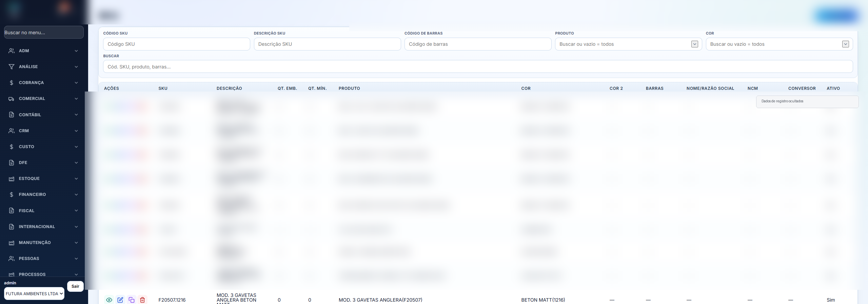Click the COMERCIAL truck icon in sidebar
868x304 pixels.
tap(12, 99)
